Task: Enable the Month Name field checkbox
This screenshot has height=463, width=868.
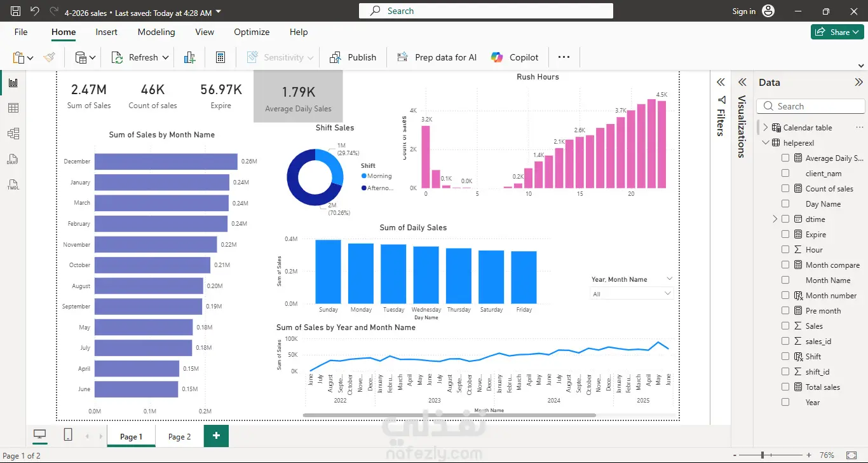Action: pos(785,280)
